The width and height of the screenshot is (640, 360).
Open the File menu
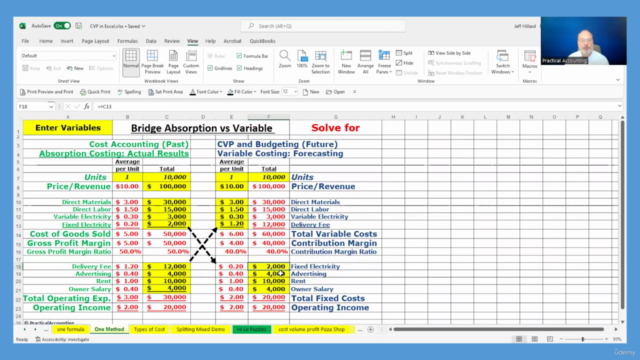coord(25,41)
